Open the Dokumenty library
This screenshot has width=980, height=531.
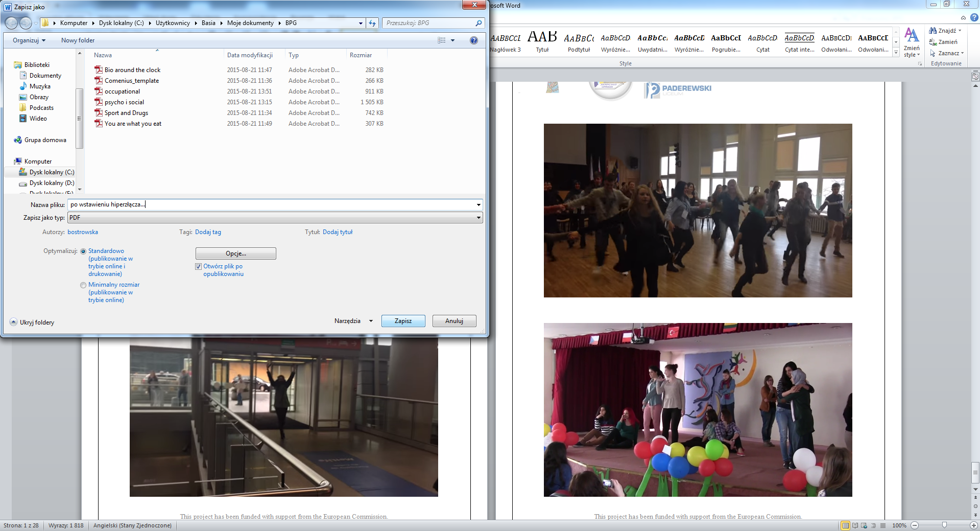[x=45, y=76]
